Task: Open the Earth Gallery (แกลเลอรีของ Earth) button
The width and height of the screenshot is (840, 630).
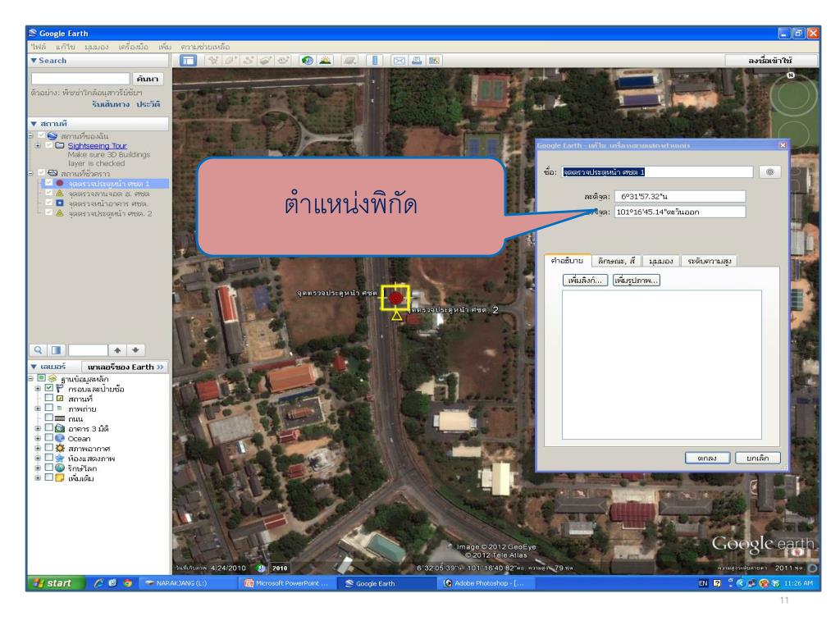Action: tap(126, 367)
